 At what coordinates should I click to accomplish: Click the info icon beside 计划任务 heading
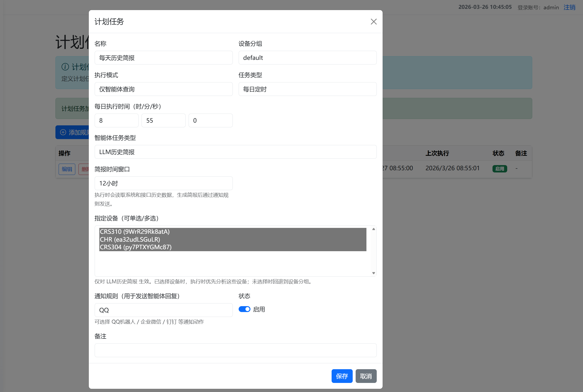(65, 67)
